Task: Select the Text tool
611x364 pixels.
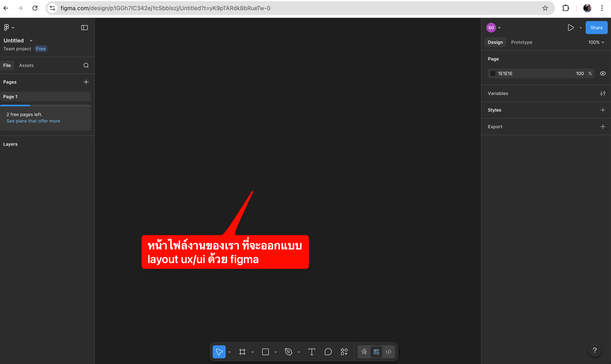Action: coord(312,352)
